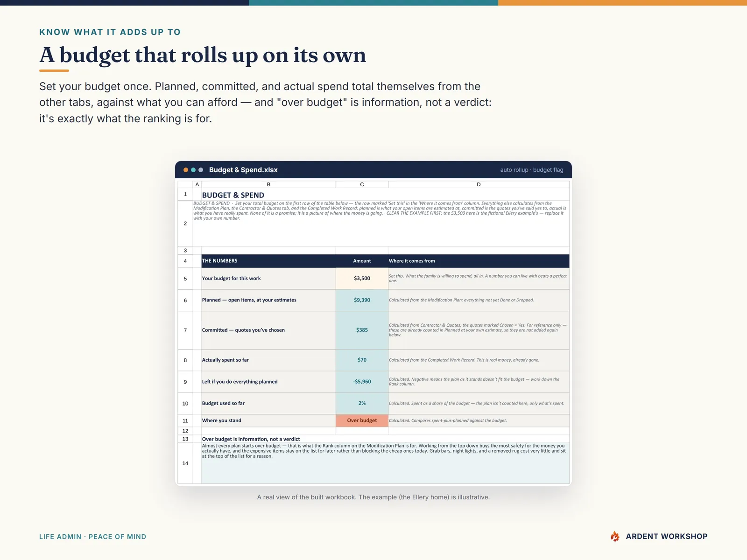Click the row 2 instructions paragraph cell

coord(381,224)
